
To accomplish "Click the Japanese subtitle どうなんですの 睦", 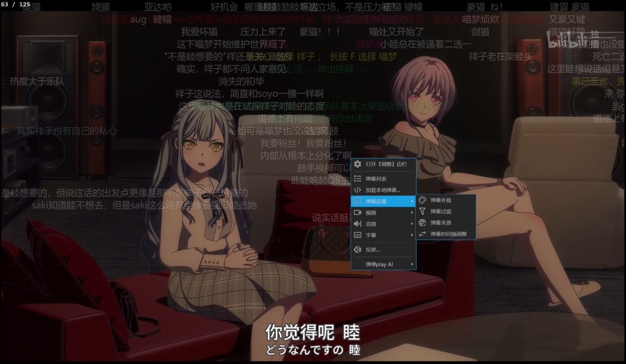I will coord(313,350).
